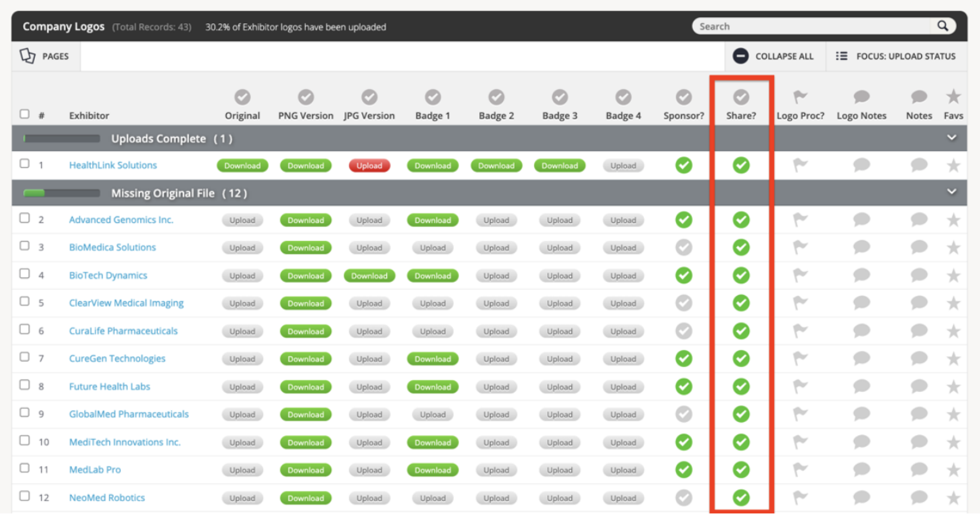Open logo notes for Advanced Genomics Inc.

click(x=862, y=220)
